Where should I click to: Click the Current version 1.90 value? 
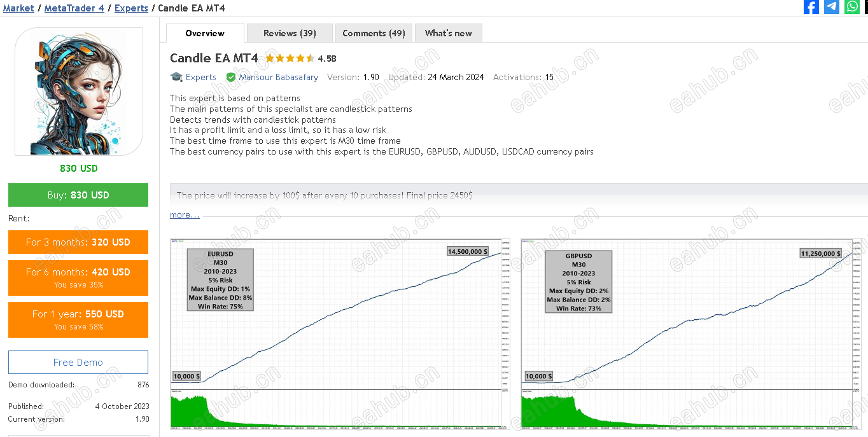click(143, 419)
